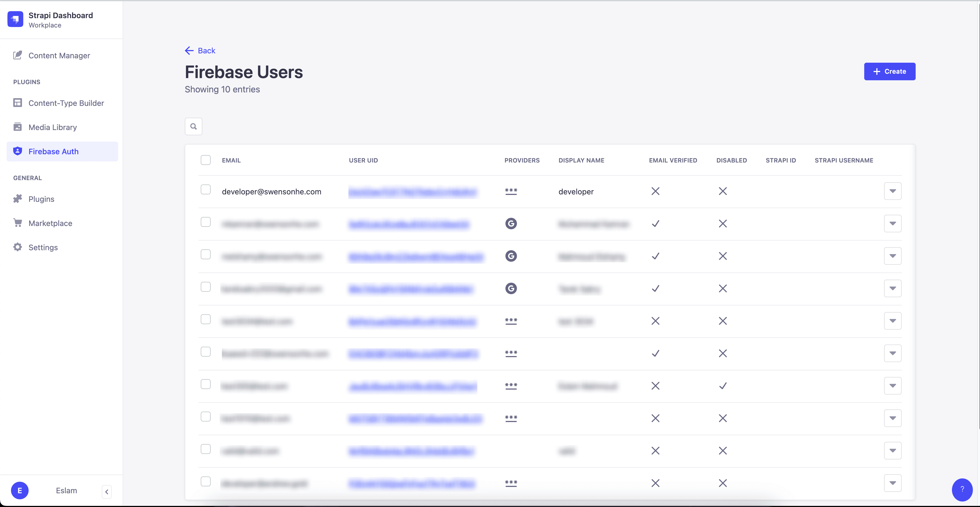Viewport: 980px width, 507px height.
Task: Open actions dropdown for second row
Action: click(893, 223)
